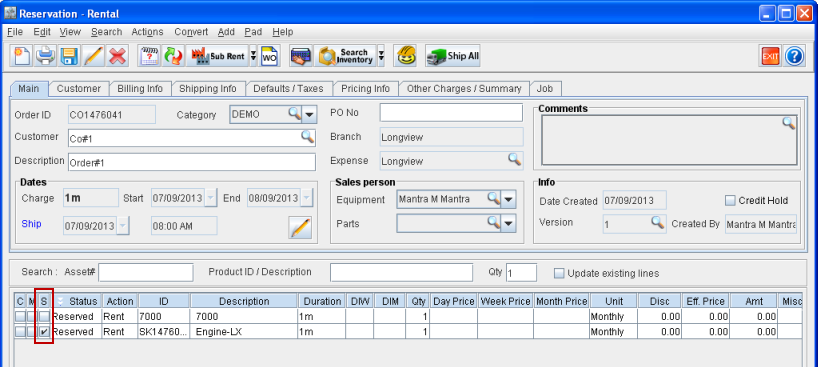Click the Print toolbar icon

click(45, 55)
